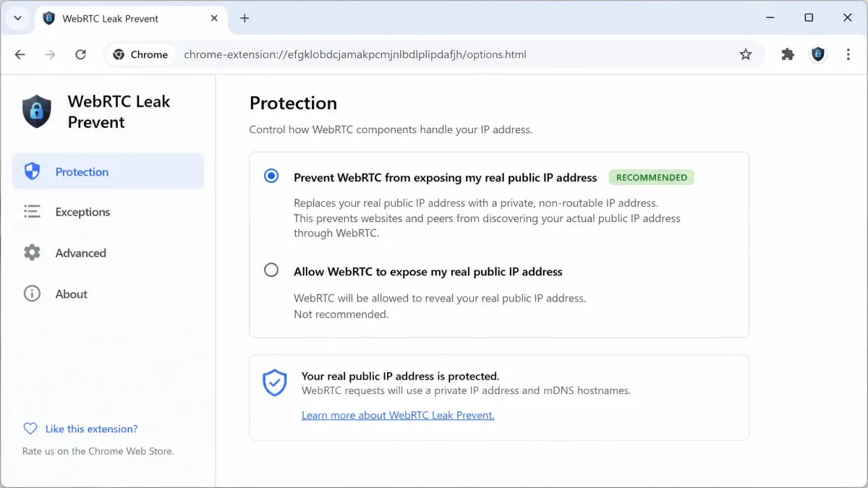The image size is (868, 488).
Task: Click the Like this extension? link
Action: pos(91,429)
